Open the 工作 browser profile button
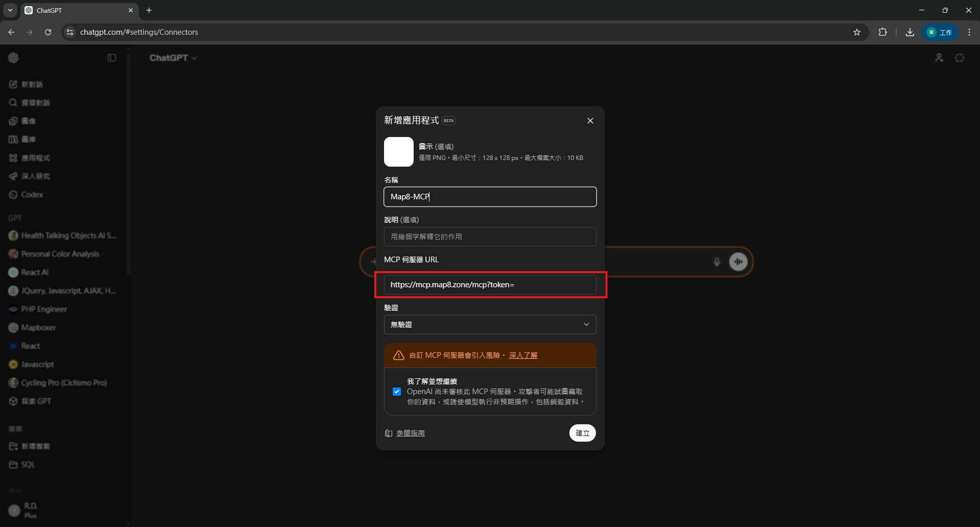The height and width of the screenshot is (527, 980). [940, 32]
